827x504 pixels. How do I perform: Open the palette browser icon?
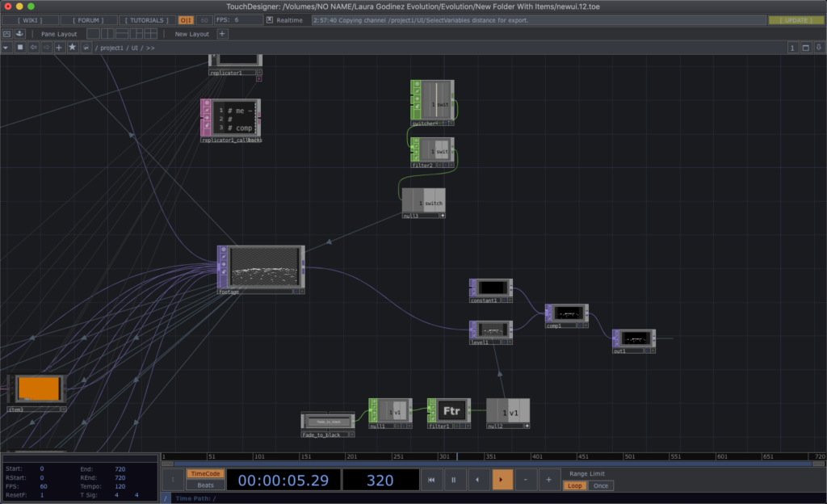click(x=6, y=34)
